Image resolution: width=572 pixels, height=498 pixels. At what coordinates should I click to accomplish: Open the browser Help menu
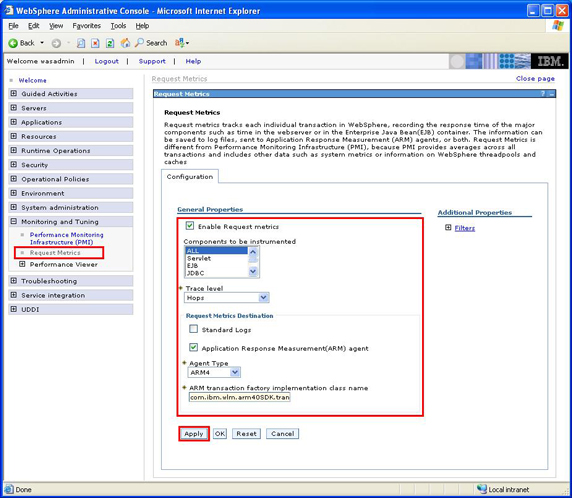(142, 26)
